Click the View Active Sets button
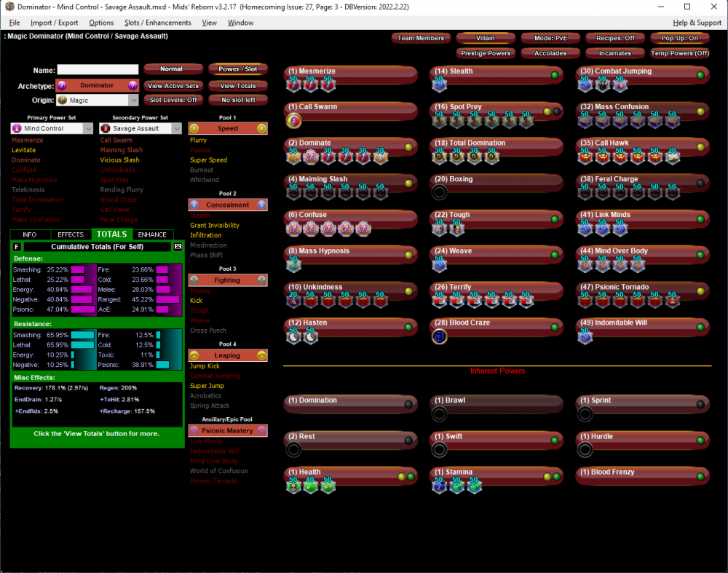The image size is (728, 573). pos(172,86)
